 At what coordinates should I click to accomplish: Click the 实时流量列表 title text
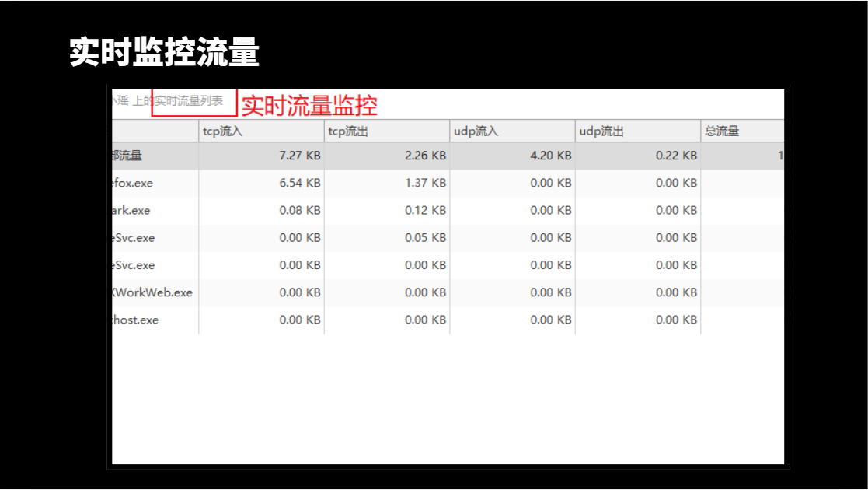[x=189, y=101]
